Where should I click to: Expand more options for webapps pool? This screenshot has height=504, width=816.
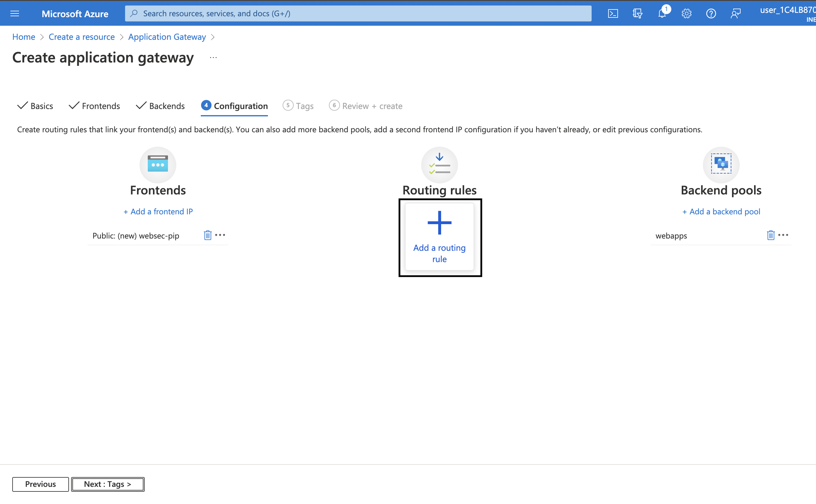783,235
